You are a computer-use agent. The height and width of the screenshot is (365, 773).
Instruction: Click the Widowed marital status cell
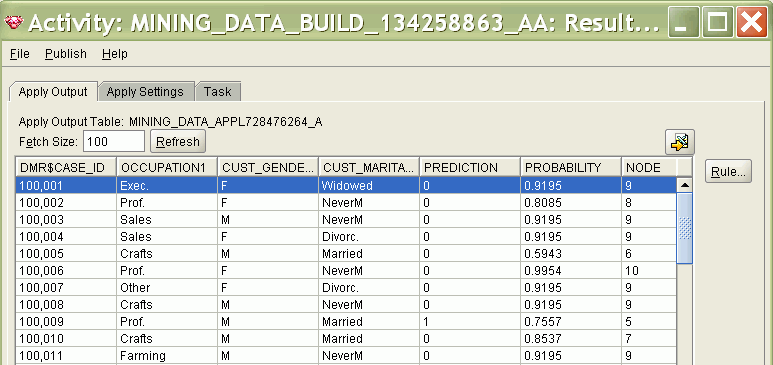pos(369,185)
